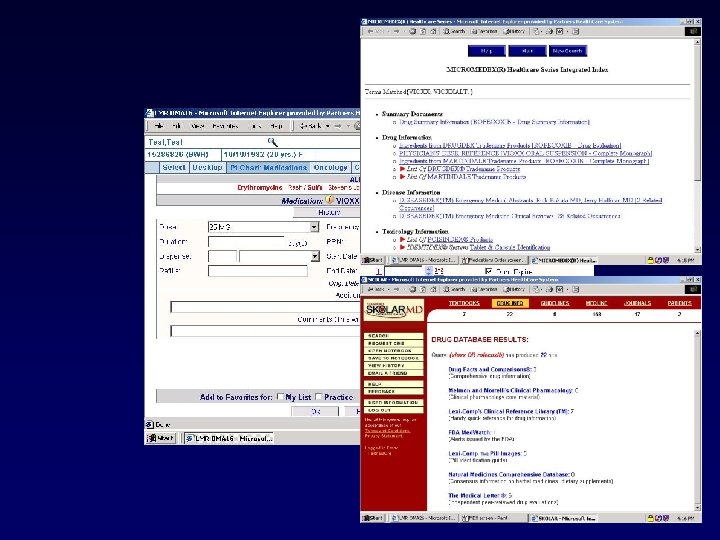Click the Help button in MICROMEDEX page
The height and width of the screenshot is (540, 720).
coord(486,51)
